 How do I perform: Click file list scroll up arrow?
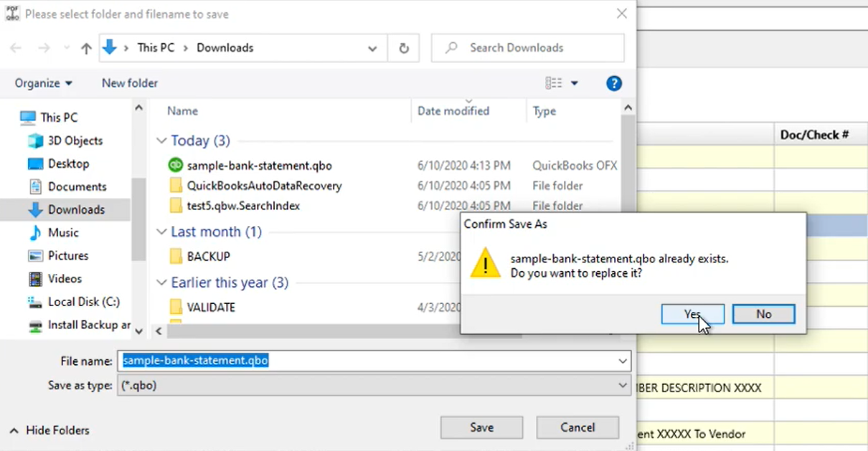[628, 108]
